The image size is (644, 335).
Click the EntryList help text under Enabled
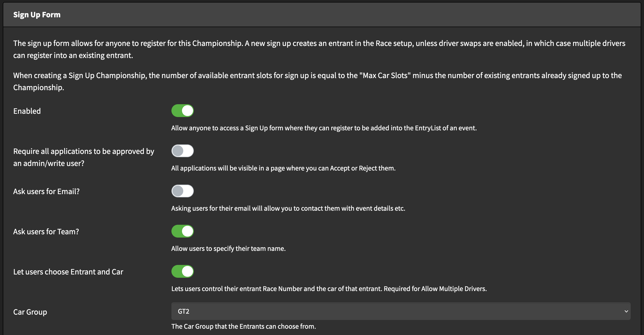[x=324, y=128]
